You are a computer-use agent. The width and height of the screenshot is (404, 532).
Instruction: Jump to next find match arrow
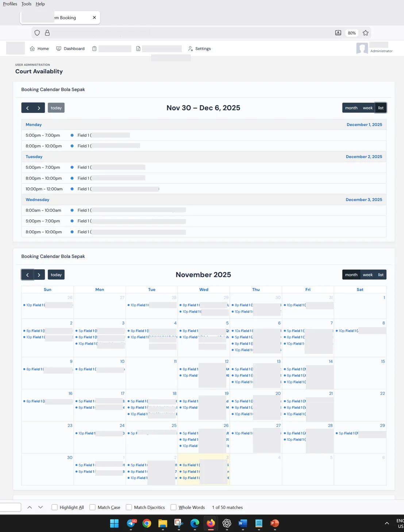[x=41, y=507]
